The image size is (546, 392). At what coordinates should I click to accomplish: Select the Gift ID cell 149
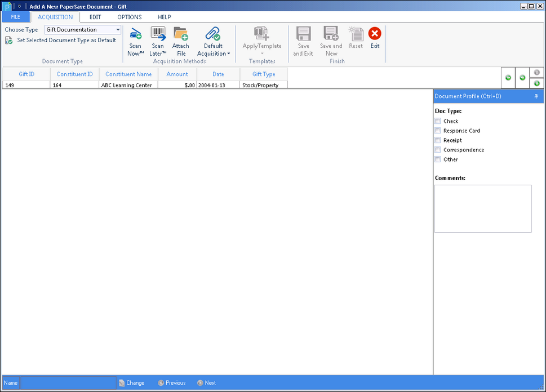(26, 85)
